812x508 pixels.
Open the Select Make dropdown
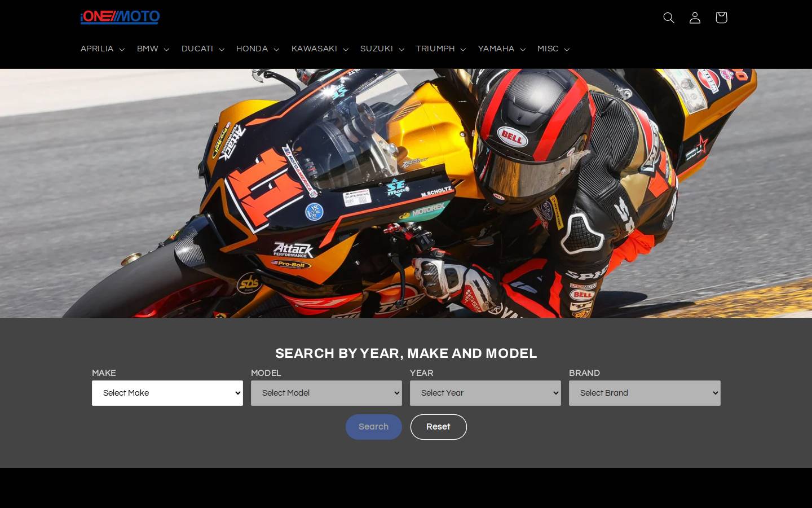pyautogui.click(x=167, y=393)
